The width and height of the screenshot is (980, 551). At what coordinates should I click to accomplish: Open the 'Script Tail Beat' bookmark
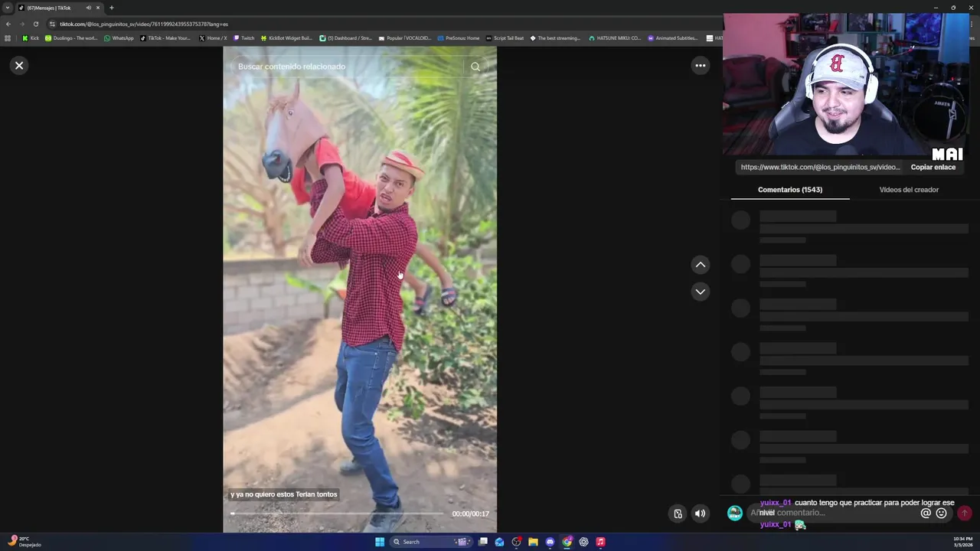tap(505, 37)
